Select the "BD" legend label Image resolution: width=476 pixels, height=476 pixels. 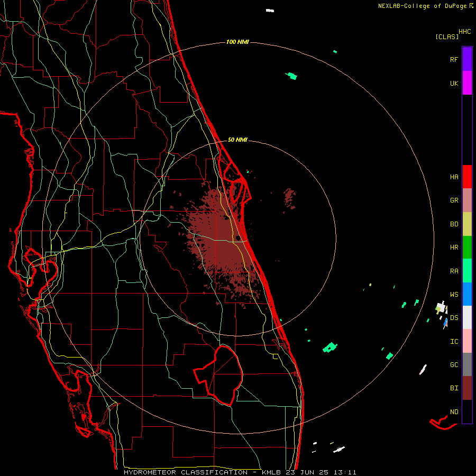(x=454, y=224)
